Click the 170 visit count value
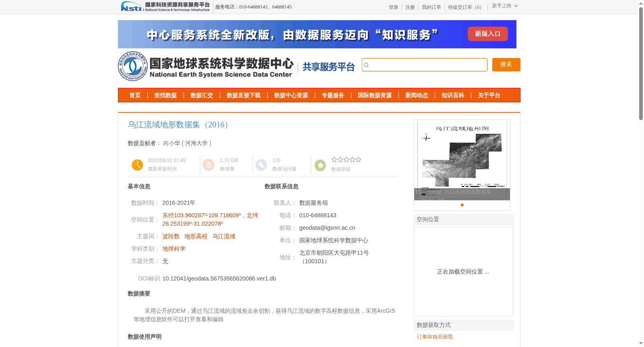644x347 pixels. pyautogui.click(x=277, y=160)
